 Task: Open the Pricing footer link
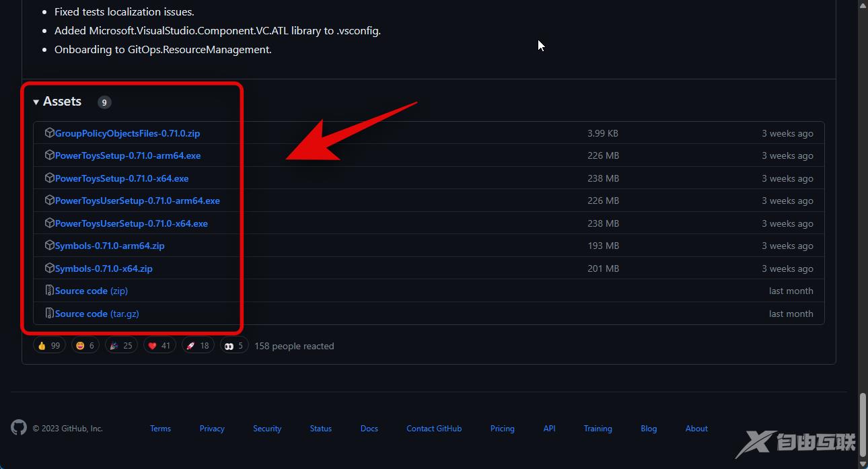point(502,429)
